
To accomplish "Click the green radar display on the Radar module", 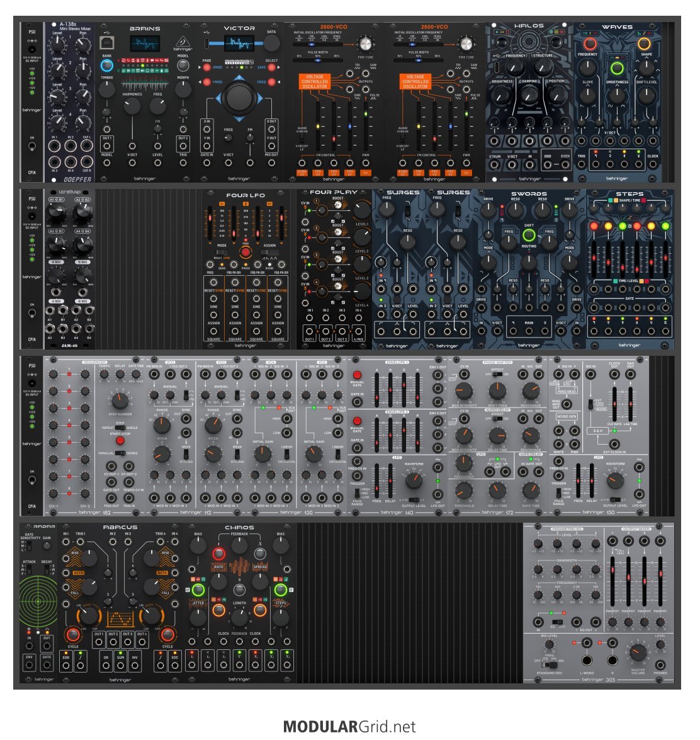I will click(38, 601).
